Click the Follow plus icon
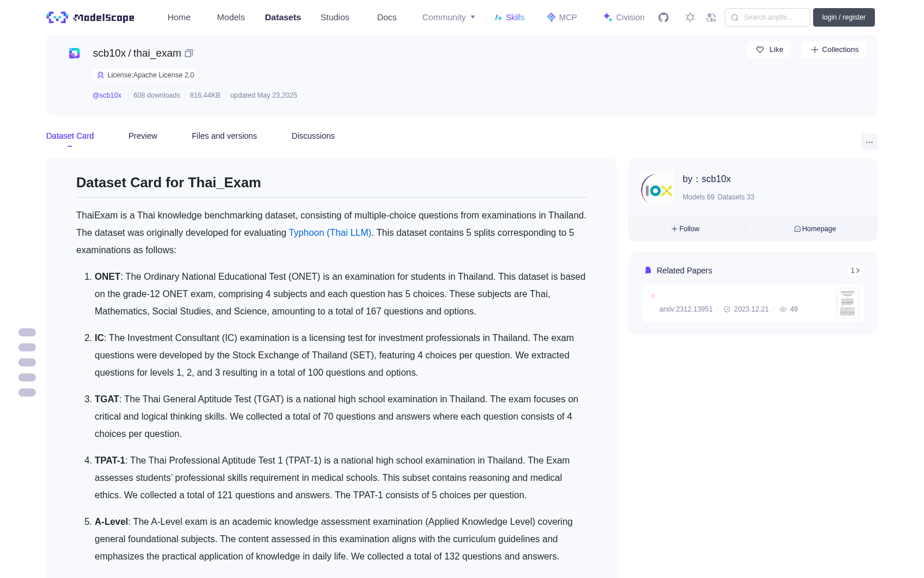Viewport: 924px width, 578px height. click(675, 229)
